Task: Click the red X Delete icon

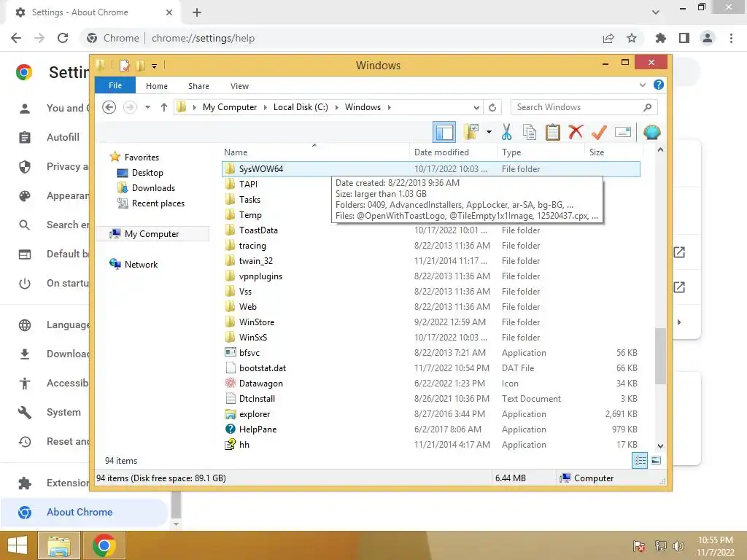Action: coord(576,132)
